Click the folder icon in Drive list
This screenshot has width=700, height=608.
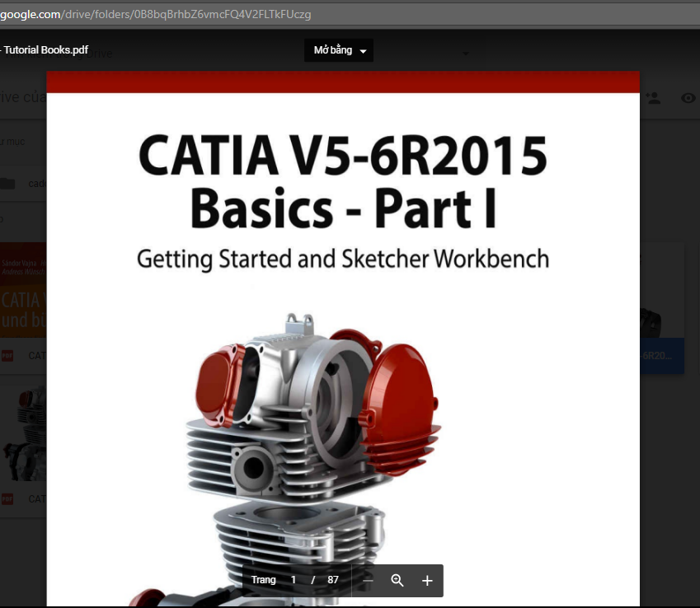(7, 184)
